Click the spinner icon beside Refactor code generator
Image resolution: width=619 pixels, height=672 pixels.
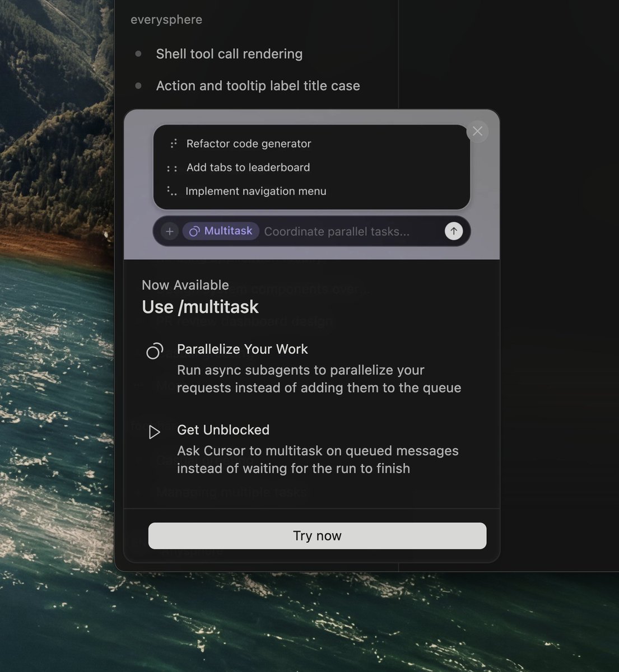click(x=173, y=144)
